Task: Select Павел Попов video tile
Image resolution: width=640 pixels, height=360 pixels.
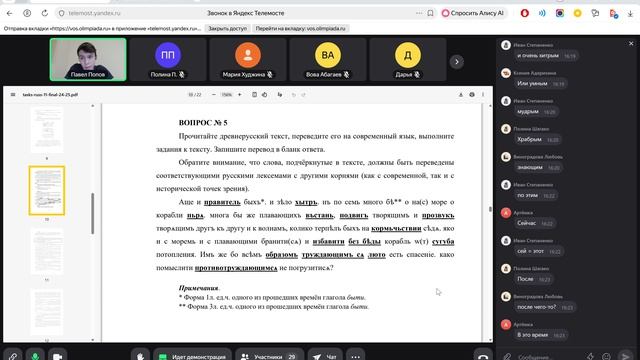Action: point(88,60)
